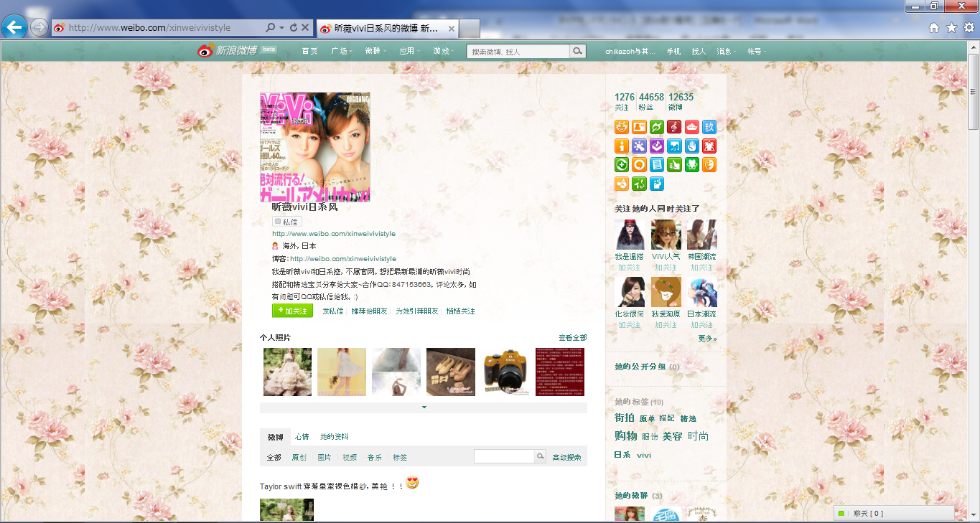
Task: Click the green plus-circle badge
Action: (622, 164)
